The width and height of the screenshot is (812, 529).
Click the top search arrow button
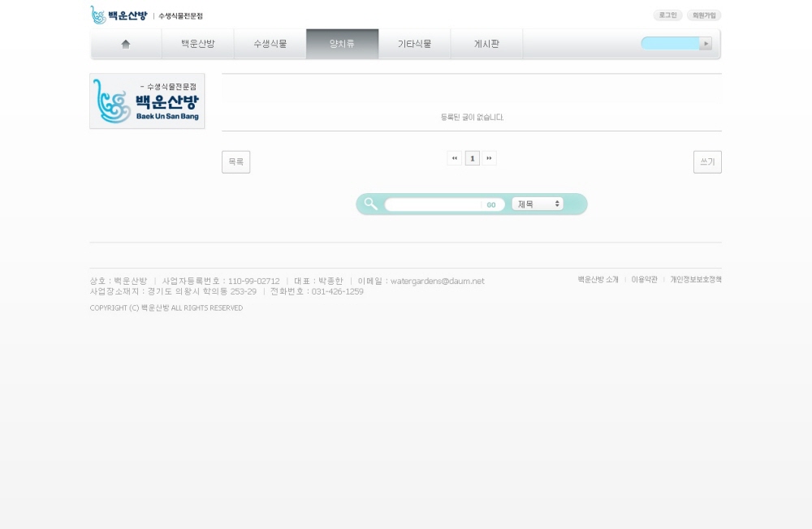click(706, 44)
